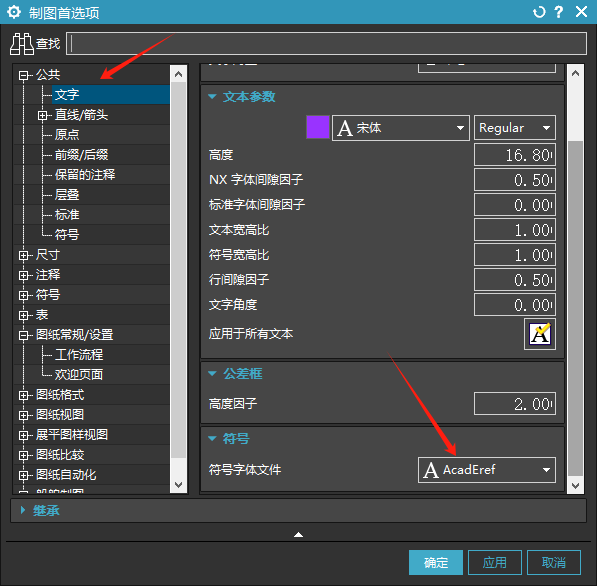Expand the 表 tree node
Image resolution: width=597 pixels, height=586 pixels.
pos(24,315)
